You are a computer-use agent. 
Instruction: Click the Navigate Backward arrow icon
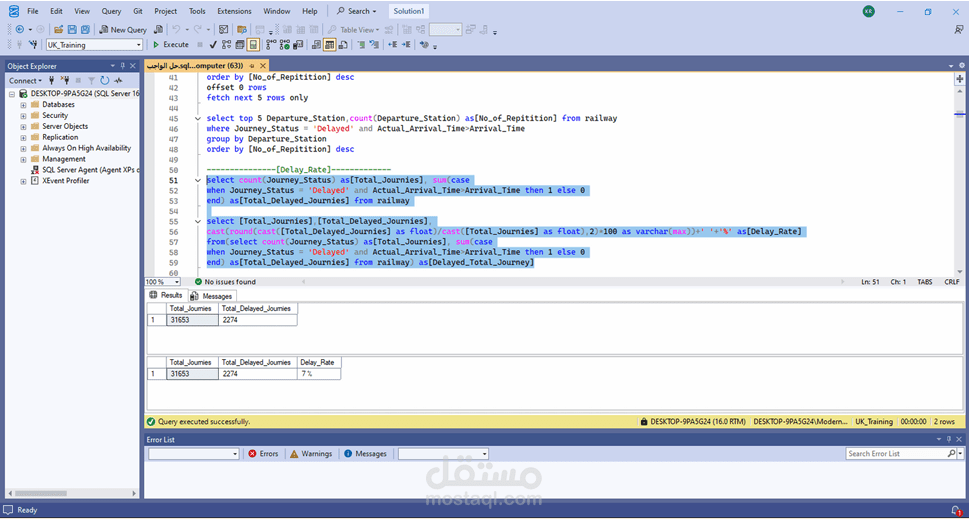pyautogui.click(x=20, y=29)
